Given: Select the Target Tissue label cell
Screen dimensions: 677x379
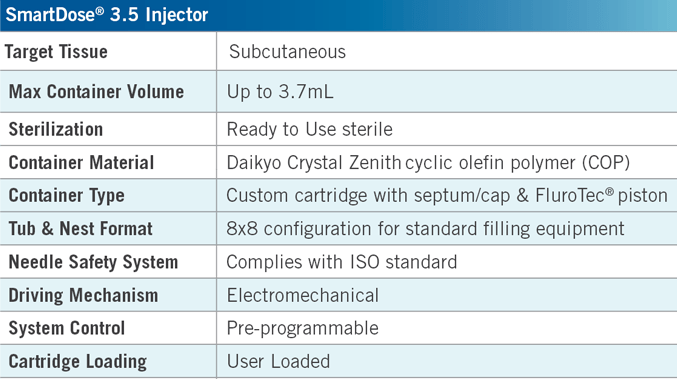Looking at the screenshot, I should [108, 51].
